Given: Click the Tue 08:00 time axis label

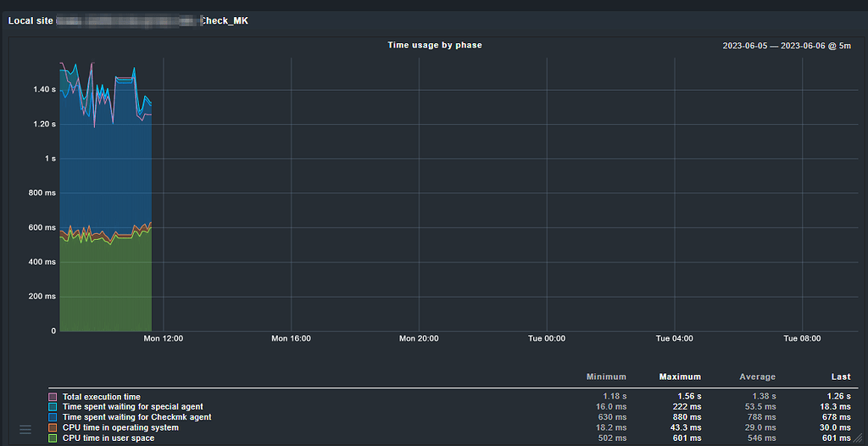Looking at the screenshot, I should click(x=802, y=338).
